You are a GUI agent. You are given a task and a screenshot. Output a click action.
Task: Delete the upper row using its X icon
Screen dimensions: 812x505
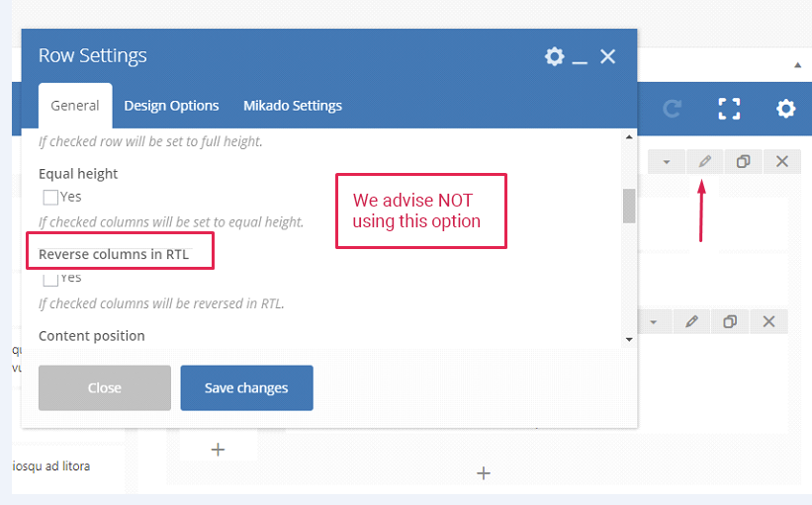coord(781,161)
